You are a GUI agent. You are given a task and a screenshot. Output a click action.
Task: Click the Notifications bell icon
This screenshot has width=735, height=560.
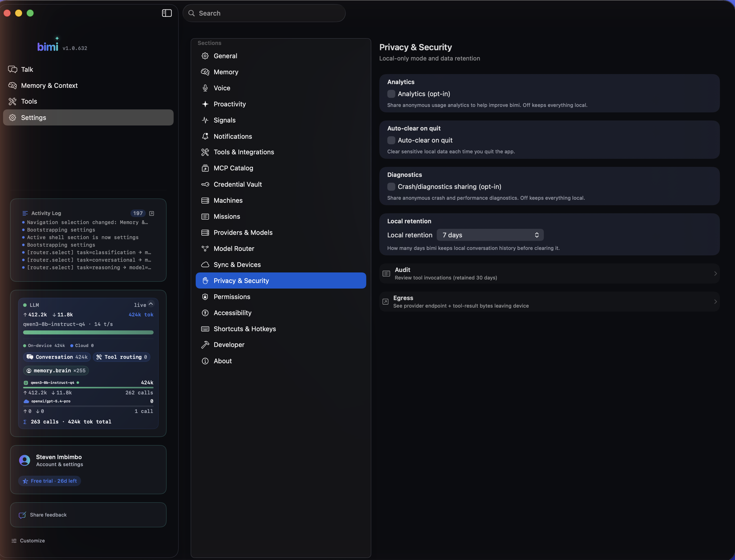[x=205, y=136]
